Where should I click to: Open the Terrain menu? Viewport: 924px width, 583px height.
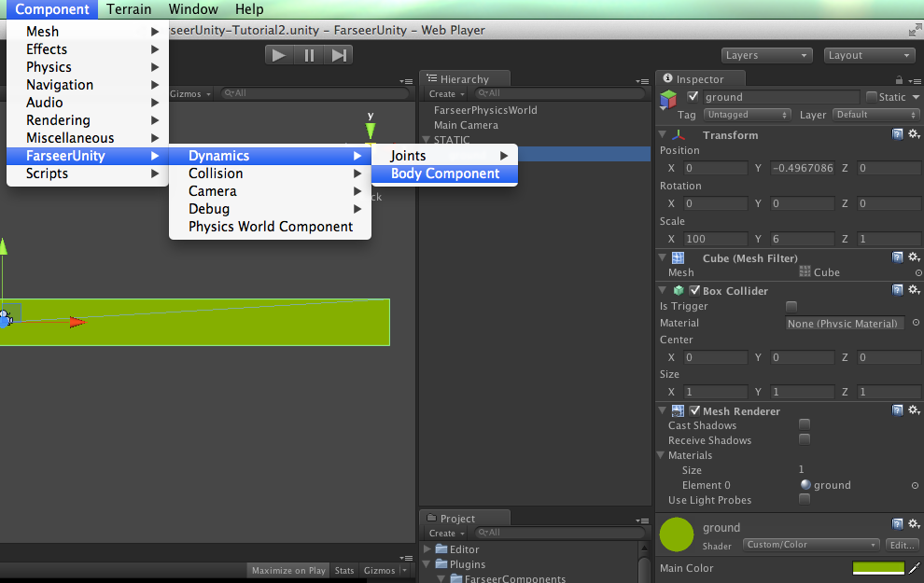(x=129, y=9)
